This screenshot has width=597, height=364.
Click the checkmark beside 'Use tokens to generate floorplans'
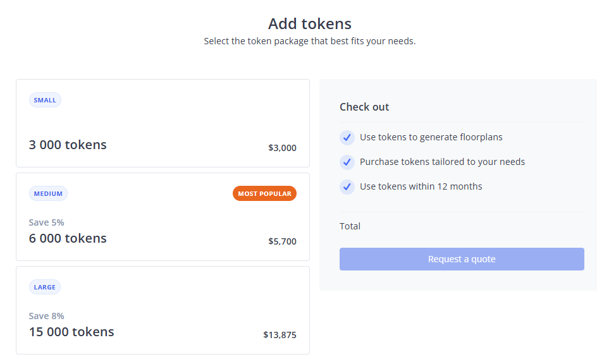coord(347,137)
